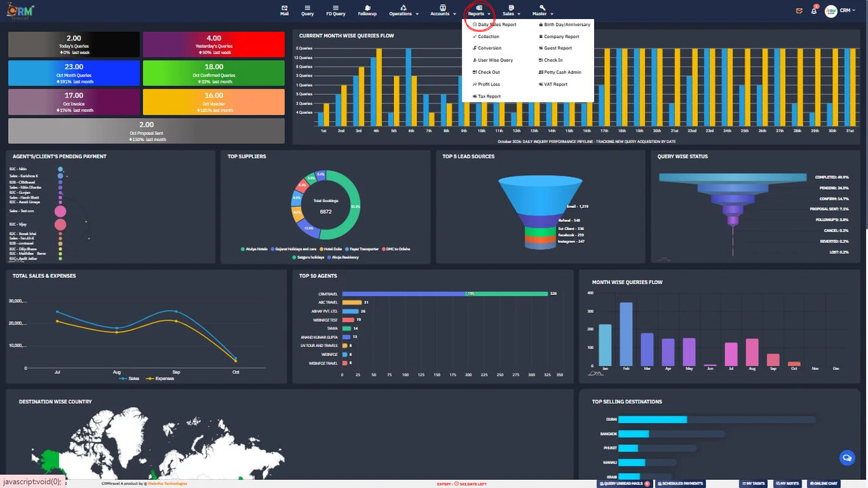The height and width of the screenshot is (488, 868).
Task: Click the CRM logo at top left
Action: [21, 10]
